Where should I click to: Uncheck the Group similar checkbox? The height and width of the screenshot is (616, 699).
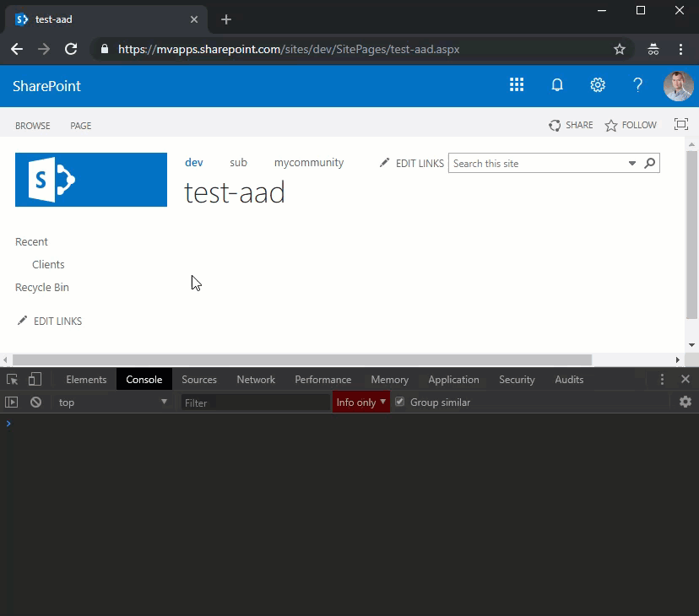(400, 402)
